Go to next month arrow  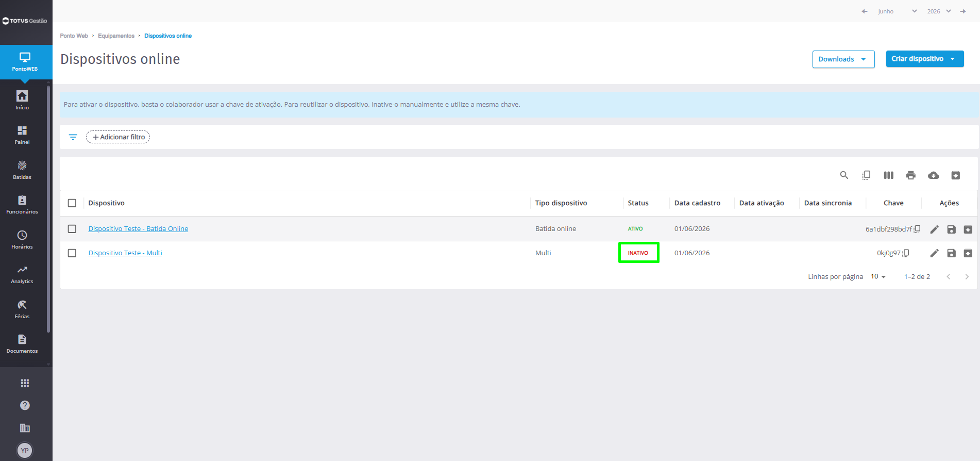(963, 11)
